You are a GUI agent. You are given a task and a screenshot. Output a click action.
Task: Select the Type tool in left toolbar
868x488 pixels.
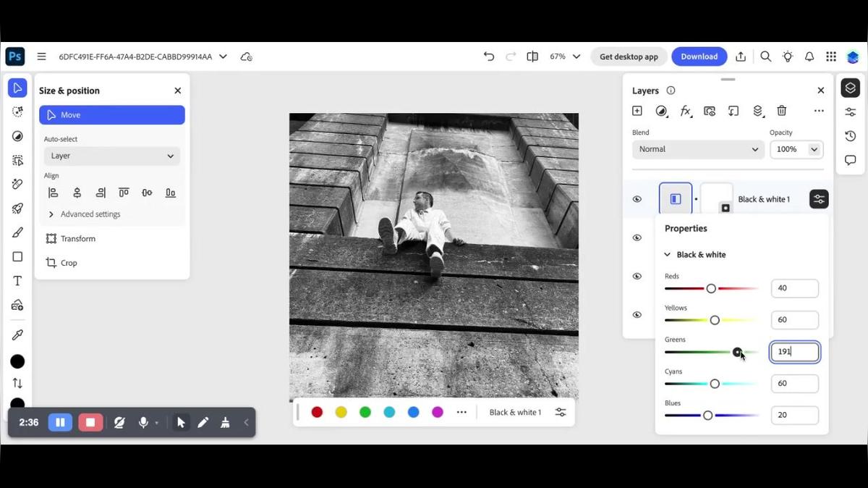click(17, 281)
